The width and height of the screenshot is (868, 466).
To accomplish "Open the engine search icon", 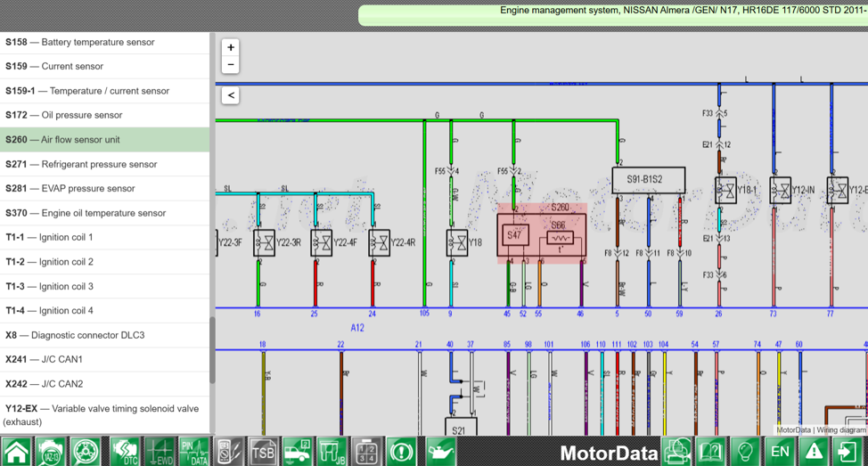I will click(x=51, y=451).
